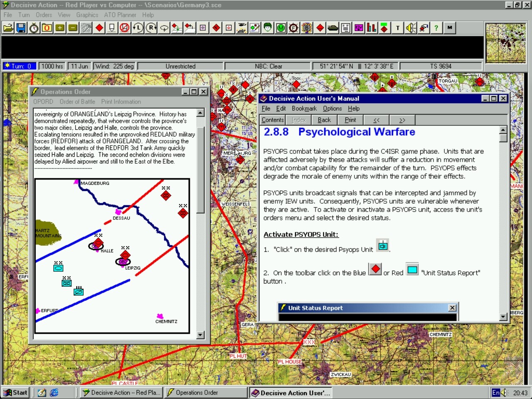Go to next topic with >> button

[402, 120]
